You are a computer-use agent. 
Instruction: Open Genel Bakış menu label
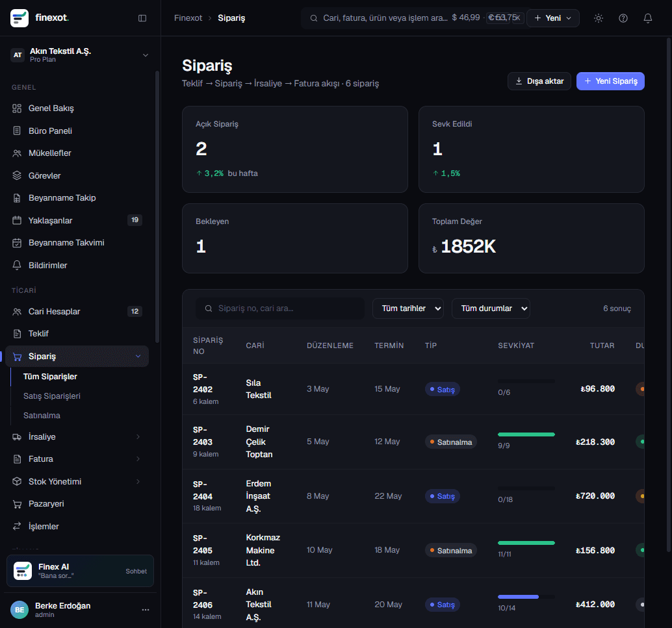51,108
